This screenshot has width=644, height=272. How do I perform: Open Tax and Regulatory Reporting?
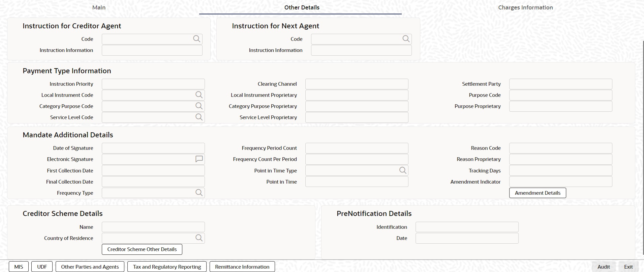click(x=167, y=267)
